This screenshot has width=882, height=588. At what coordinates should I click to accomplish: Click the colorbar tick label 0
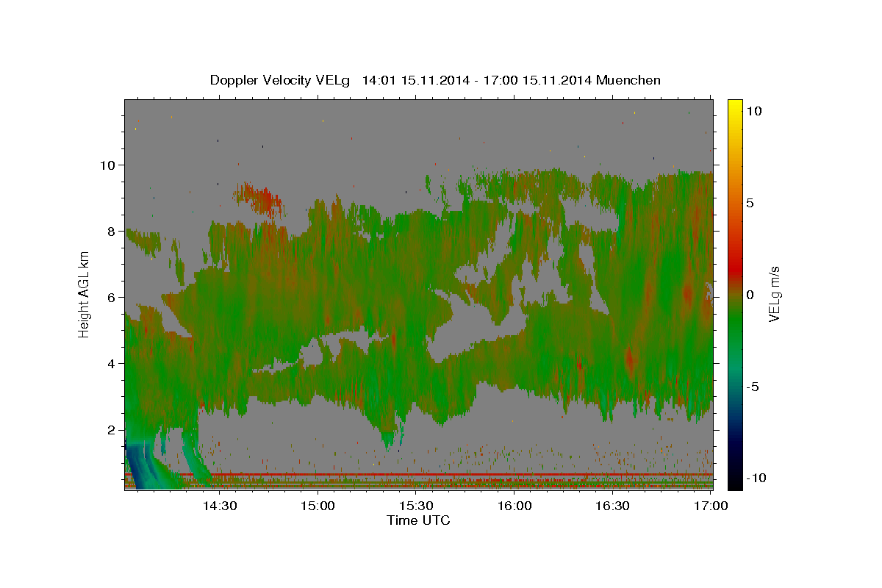751,295
